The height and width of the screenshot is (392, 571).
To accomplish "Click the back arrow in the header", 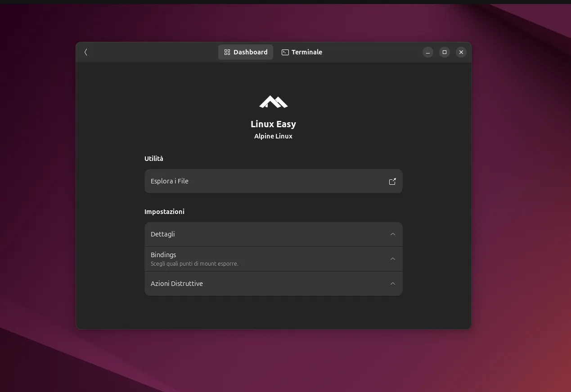I will pyautogui.click(x=86, y=52).
